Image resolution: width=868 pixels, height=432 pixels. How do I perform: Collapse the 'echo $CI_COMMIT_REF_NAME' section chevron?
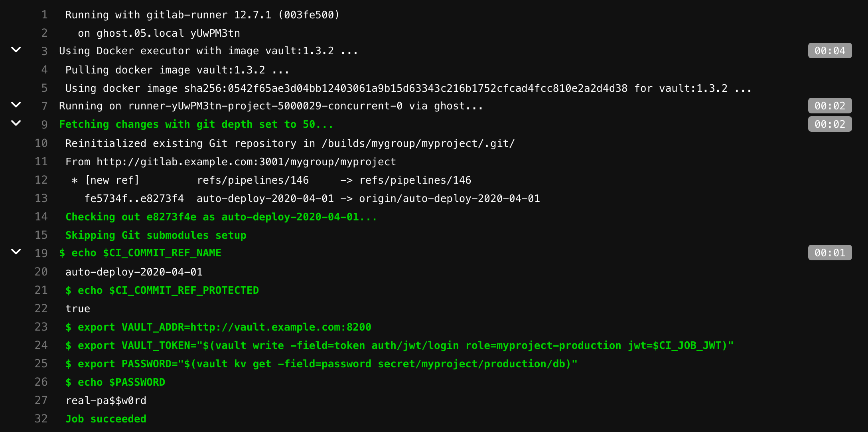(x=16, y=252)
